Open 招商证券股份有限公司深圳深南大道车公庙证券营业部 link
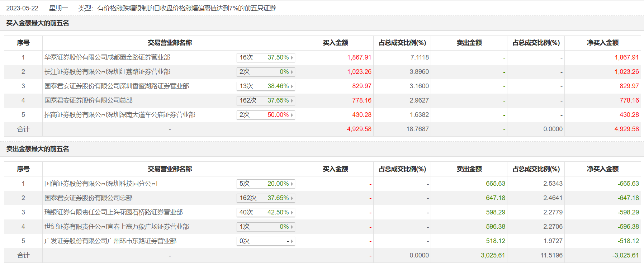Viewport: 644px width, 265px height. [x=120, y=115]
